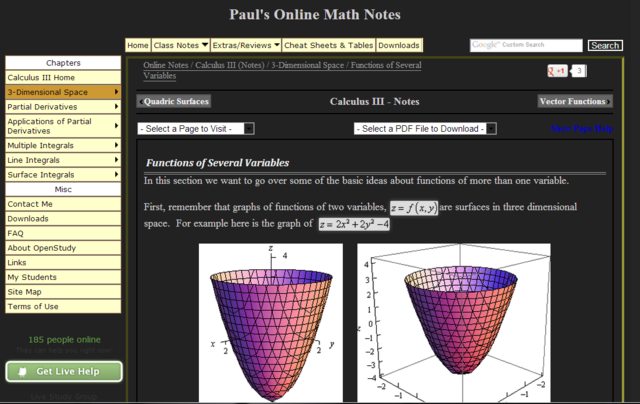Click the hand icon on Get Live Help
The width and height of the screenshot is (640, 404).
(22, 371)
